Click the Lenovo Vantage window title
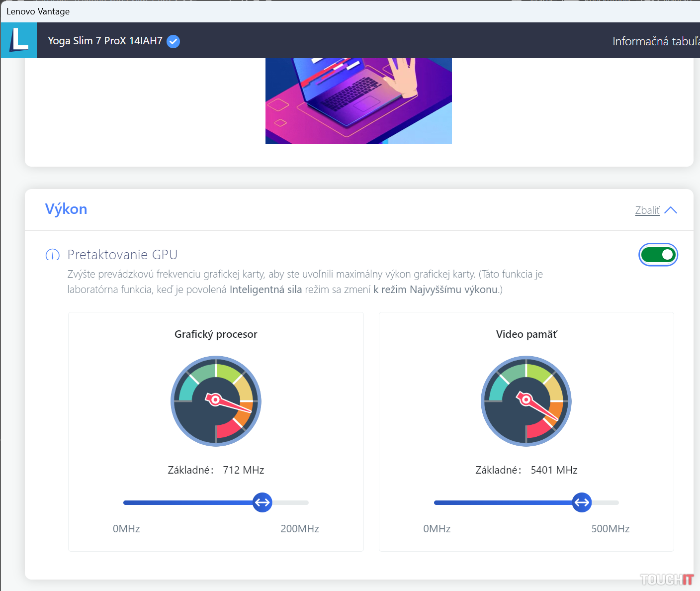Viewport: 700px width, 591px height. coord(38,11)
